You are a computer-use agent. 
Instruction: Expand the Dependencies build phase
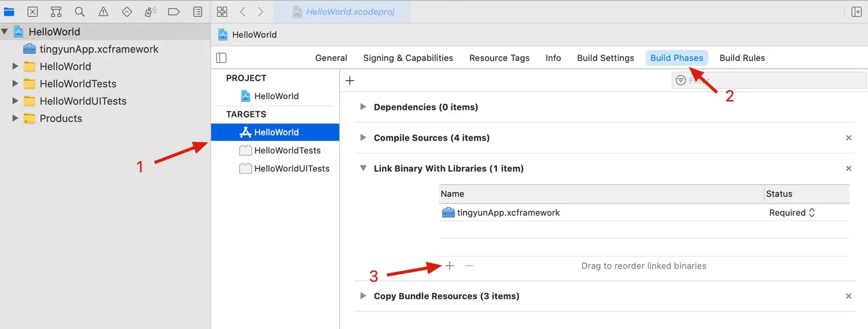[x=363, y=107]
